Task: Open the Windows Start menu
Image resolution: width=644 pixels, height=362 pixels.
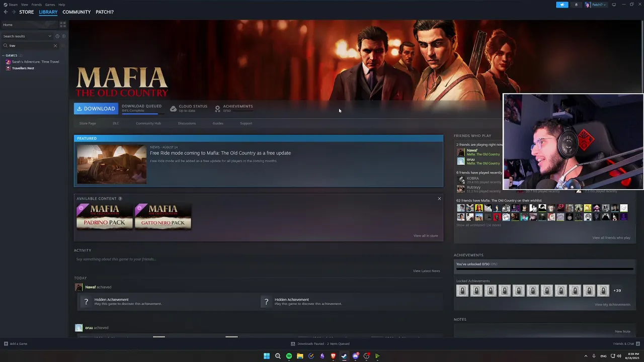Action: click(x=267, y=356)
